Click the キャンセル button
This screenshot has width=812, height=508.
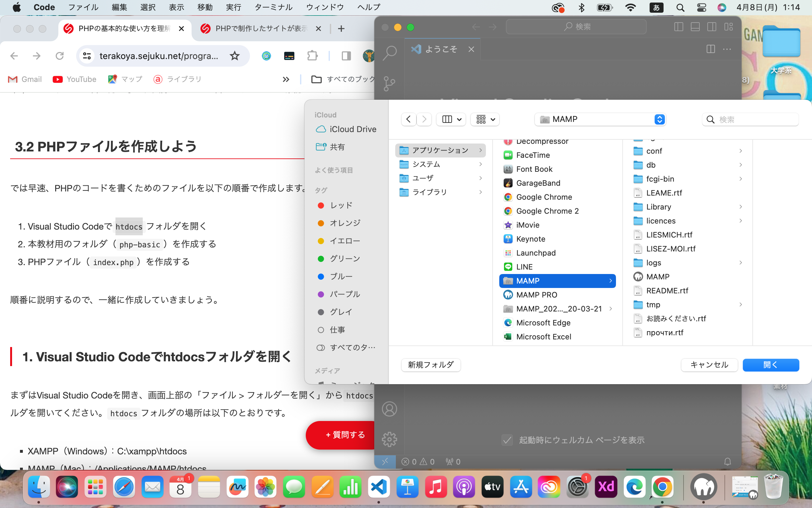(709, 365)
